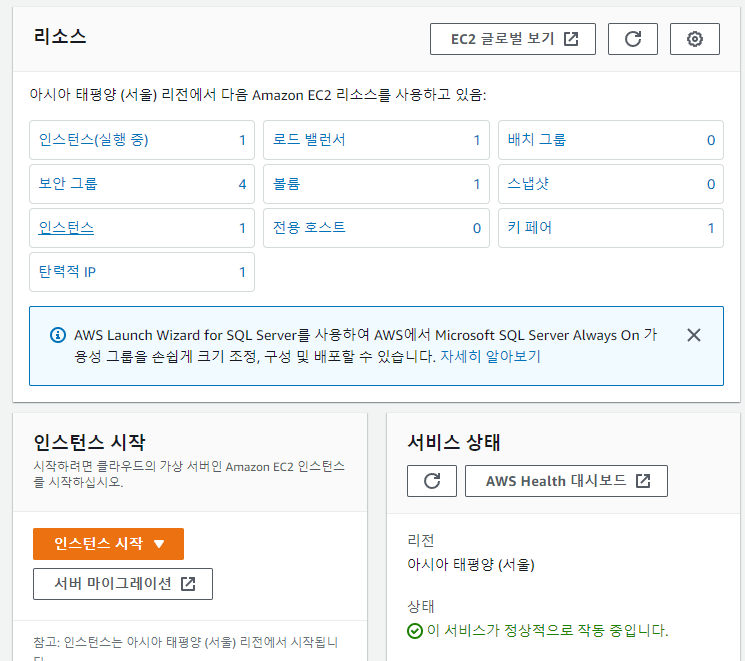
Task: Refresh the 리소스 panel
Action: (632, 39)
